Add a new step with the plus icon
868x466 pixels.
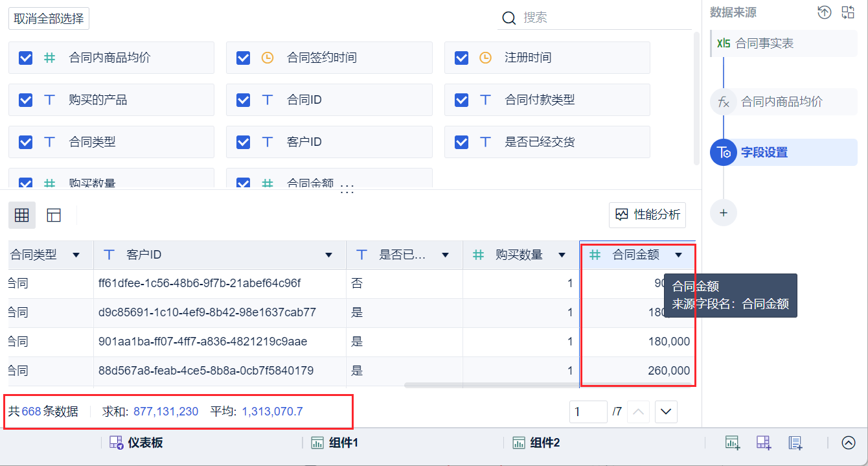click(724, 213)
